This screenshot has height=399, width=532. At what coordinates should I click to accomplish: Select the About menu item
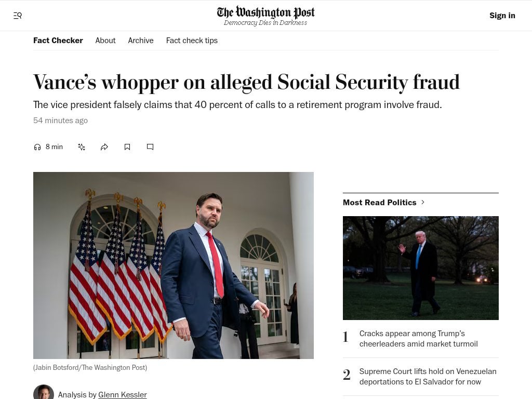pyautogui.click(x=105, y=40)
